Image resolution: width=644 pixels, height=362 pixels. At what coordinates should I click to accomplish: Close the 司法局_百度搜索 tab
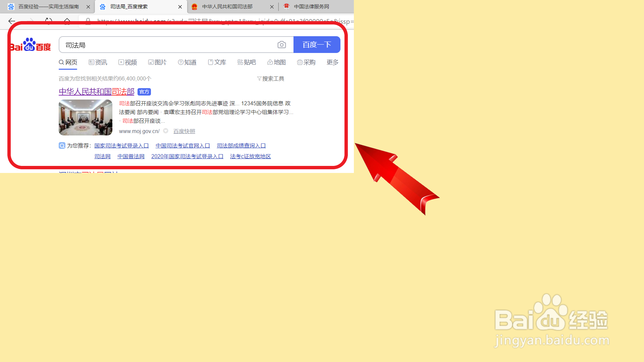(180, 7)
